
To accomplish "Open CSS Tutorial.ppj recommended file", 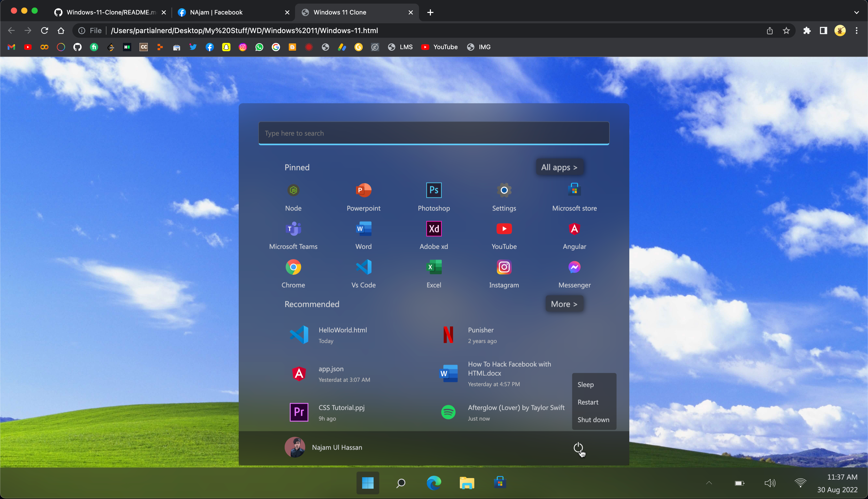I will (327, 413).
